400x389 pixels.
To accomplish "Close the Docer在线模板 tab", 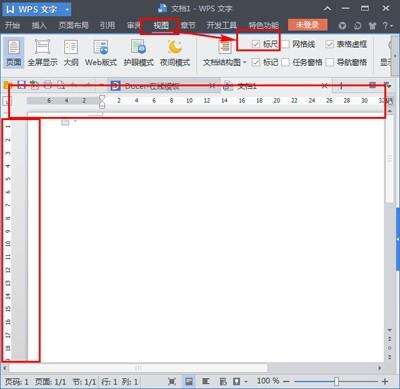I will tap(212, 86).
